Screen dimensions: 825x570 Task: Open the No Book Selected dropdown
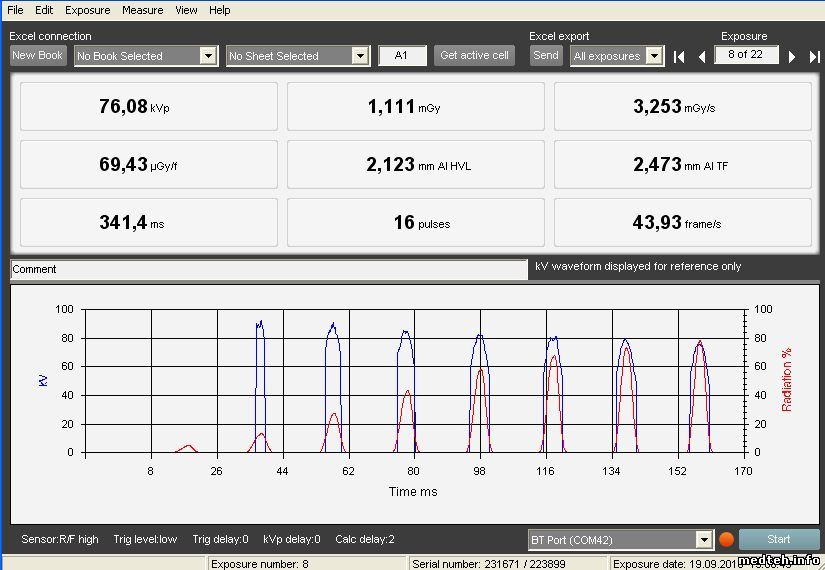click(208, 56)
